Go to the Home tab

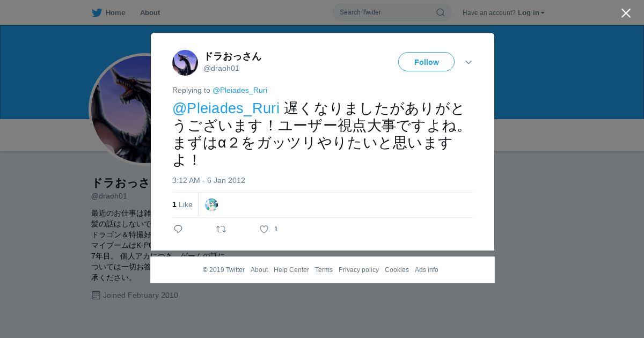pos(108,13)
